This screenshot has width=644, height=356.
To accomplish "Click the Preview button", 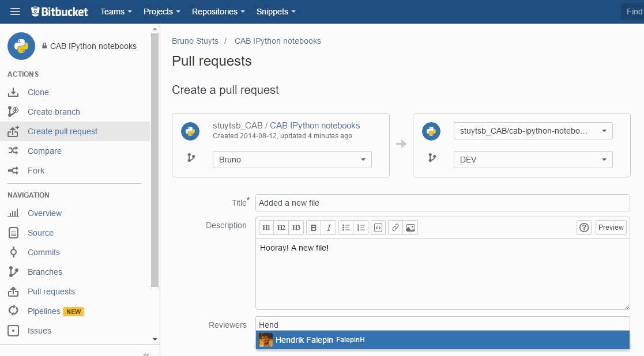I will pyautogui.click(x=611, y=228).
